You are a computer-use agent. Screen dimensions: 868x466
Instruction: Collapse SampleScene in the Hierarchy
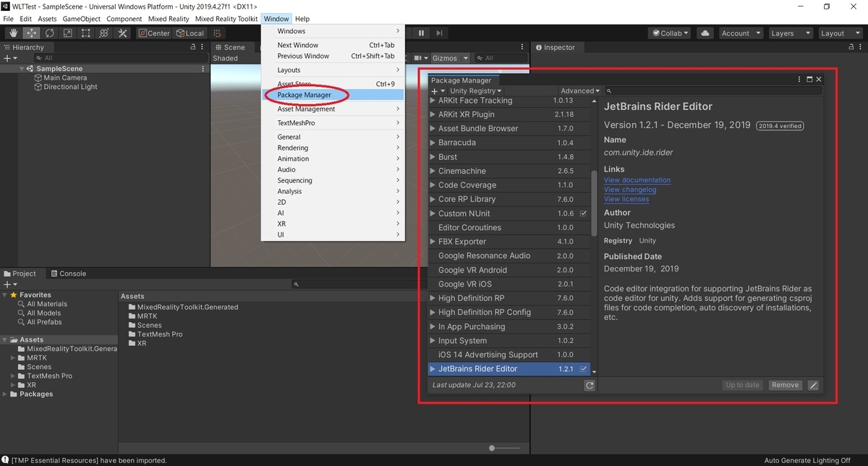23,69
